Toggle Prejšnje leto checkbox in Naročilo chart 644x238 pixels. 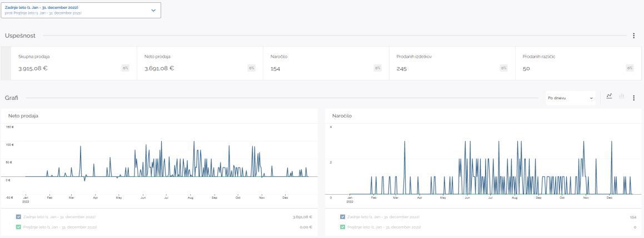click(x=342, y=227)
